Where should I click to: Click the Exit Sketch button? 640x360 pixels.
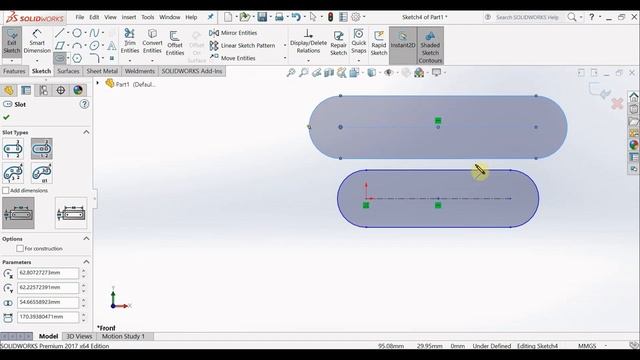pyautogui.click(x=11, y=42)
